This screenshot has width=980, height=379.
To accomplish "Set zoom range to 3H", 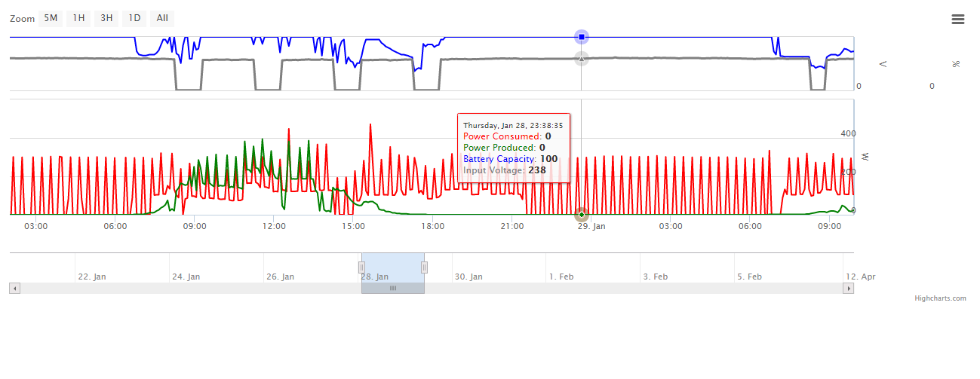I will 106,18.
